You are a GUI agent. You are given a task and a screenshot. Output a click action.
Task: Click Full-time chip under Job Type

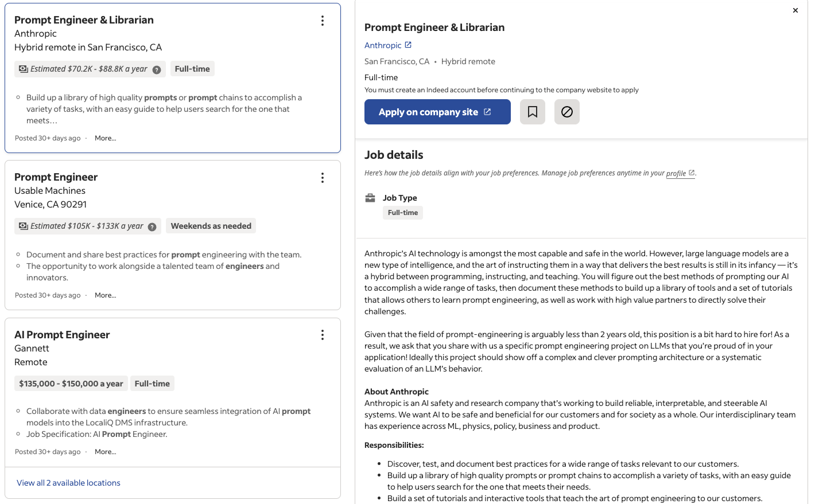tap(403, 213)
